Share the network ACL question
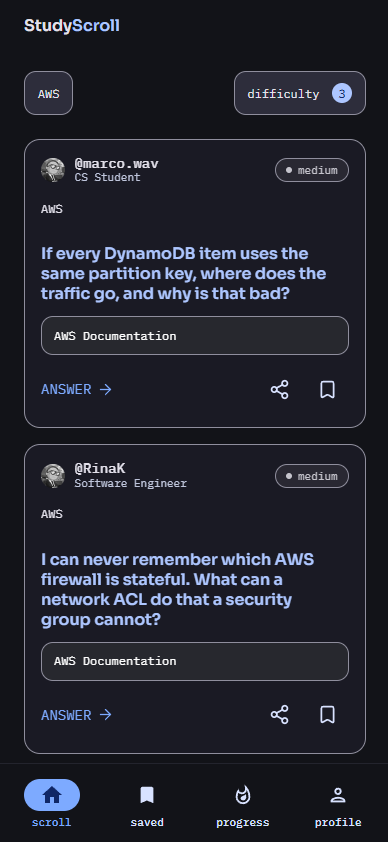The height and width of the screenshot is (842, 388). [279, 715]
